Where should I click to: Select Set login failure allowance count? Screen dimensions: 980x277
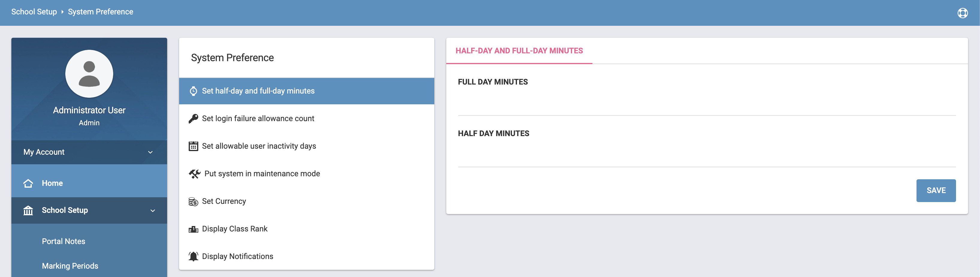coord(258,118)
